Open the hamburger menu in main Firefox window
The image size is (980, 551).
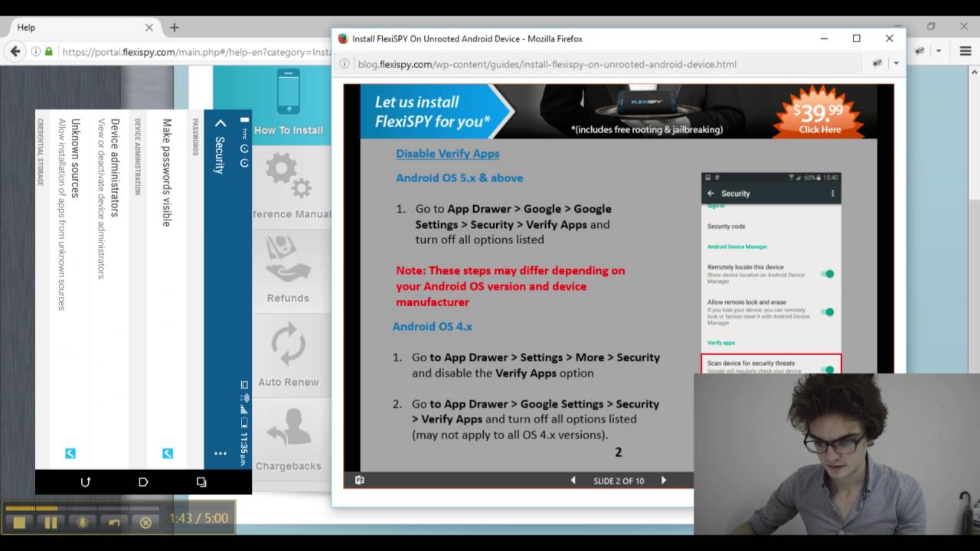tap(965, 51)
